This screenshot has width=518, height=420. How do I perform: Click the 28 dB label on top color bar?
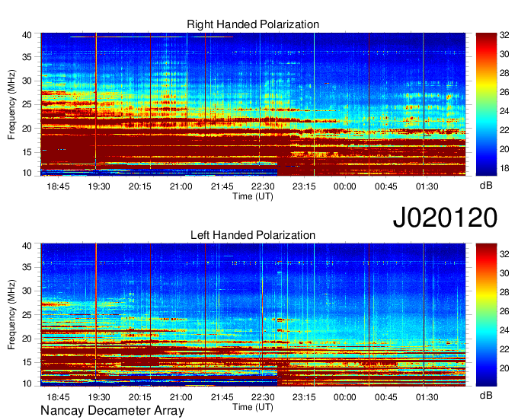tap(504, 73)
